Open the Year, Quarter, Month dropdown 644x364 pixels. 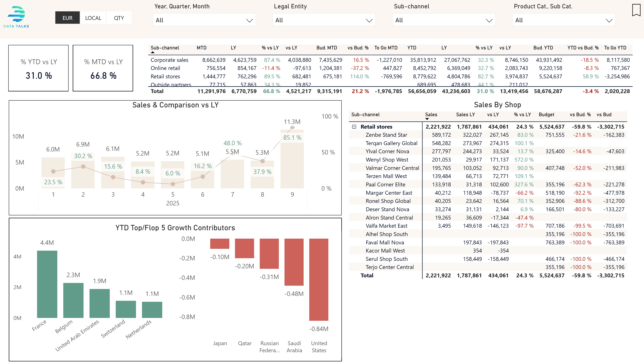point(204,20)
